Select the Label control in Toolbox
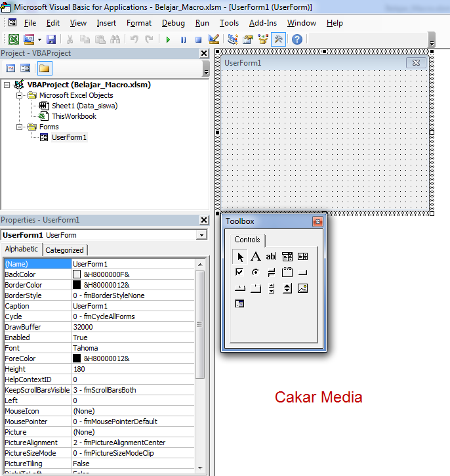Viewport: 450px width, 476px height. tap(256, 257)
